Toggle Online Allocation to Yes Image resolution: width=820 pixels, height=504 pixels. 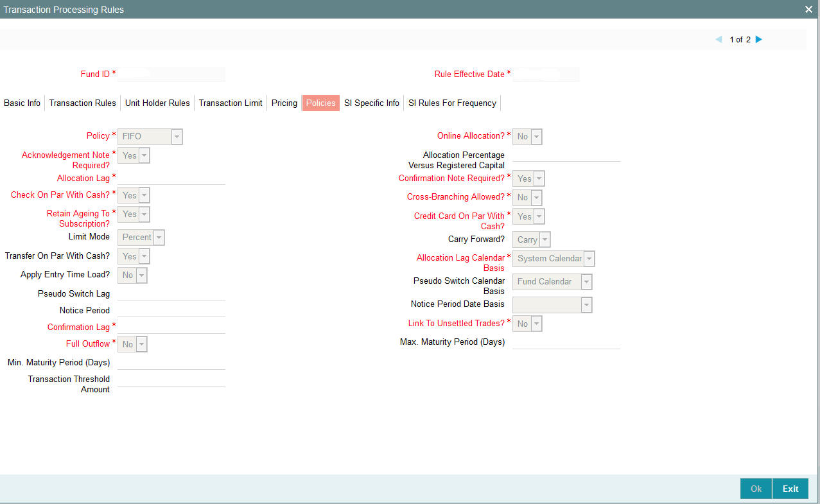point(536,136)
